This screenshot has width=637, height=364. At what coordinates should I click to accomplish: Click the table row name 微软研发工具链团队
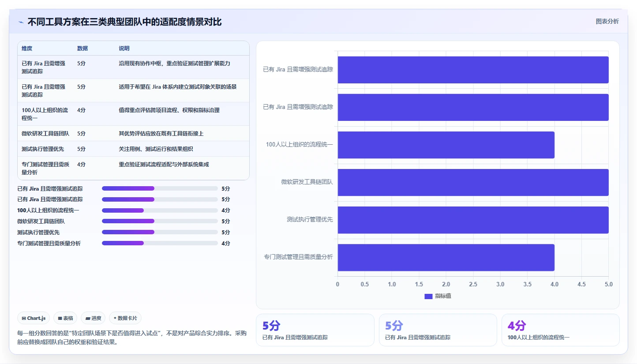pos(45,134)
